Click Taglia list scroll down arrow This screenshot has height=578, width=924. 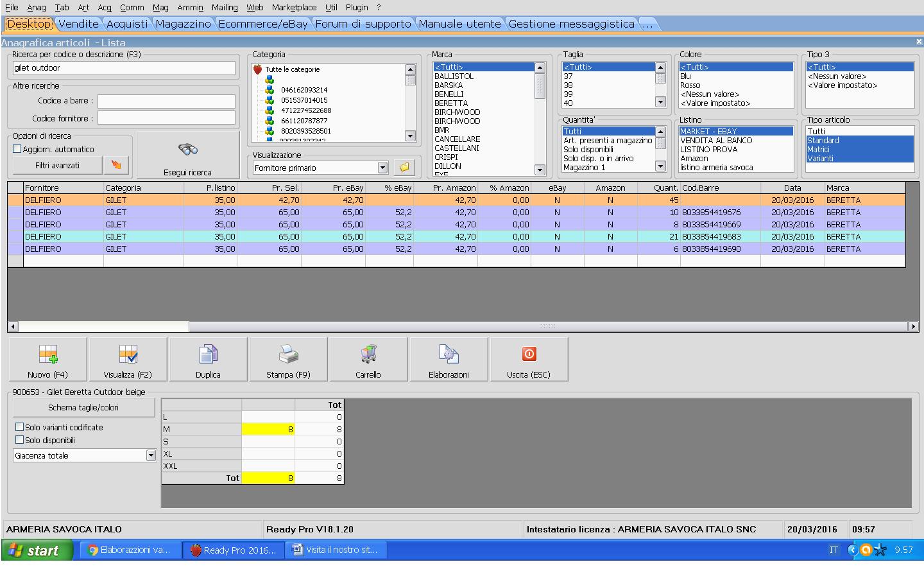pos(660,102)
